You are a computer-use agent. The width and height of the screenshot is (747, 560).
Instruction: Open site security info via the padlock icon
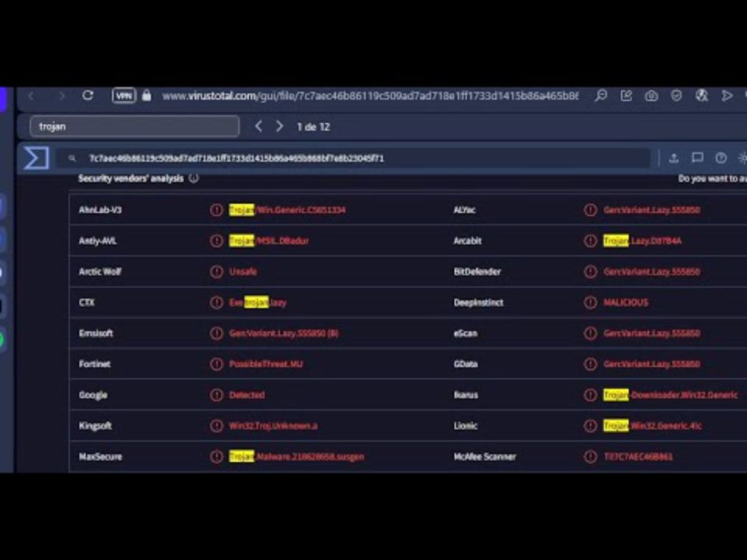click(146, 96)
